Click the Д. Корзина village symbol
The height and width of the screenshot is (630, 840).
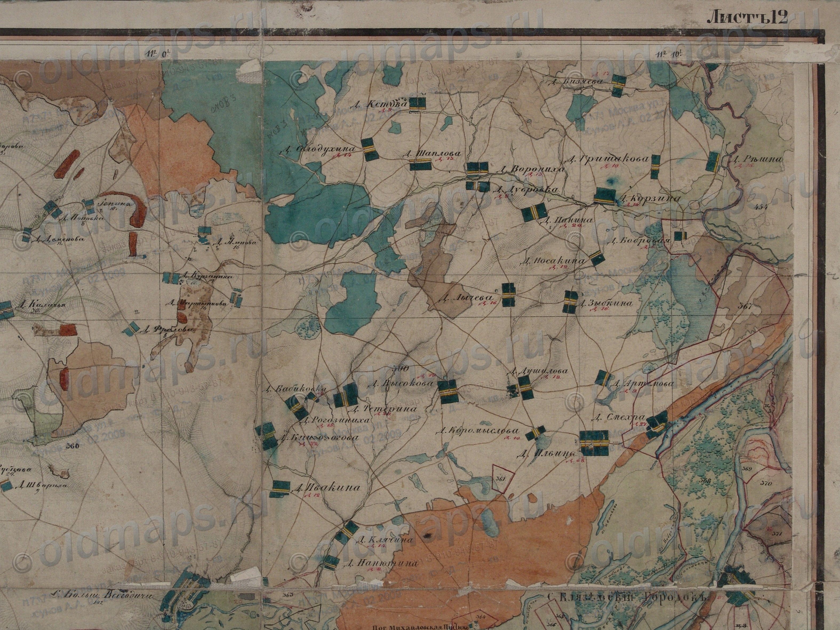pos(605,196)
